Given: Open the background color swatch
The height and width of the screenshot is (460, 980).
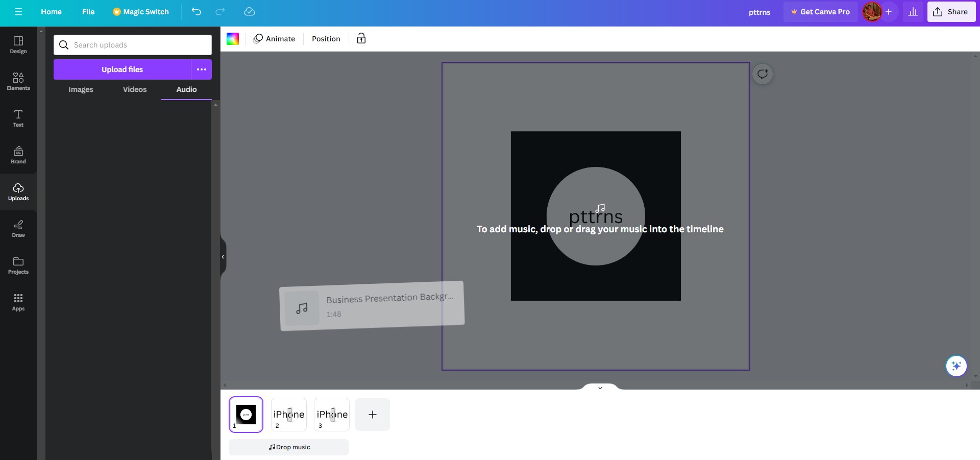Looking at the screenshot, I should [233, 39].
